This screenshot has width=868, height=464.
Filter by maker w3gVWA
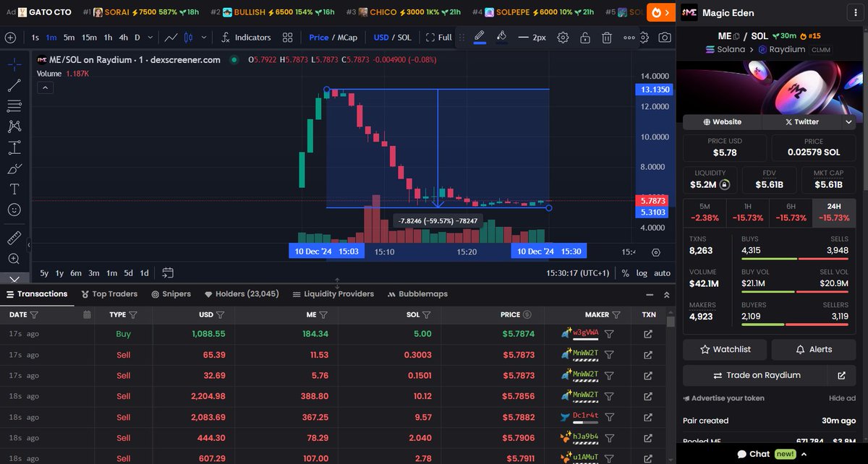tap(609, 334)
